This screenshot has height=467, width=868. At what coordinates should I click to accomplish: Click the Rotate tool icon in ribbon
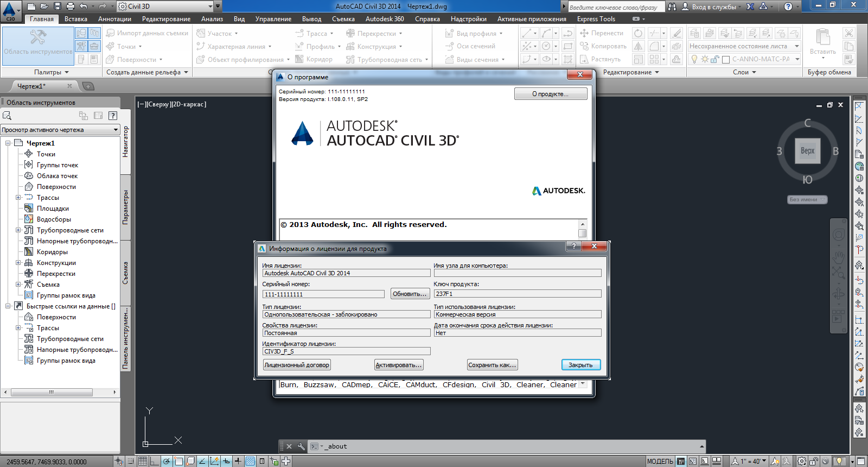click(x=639, y=33)
